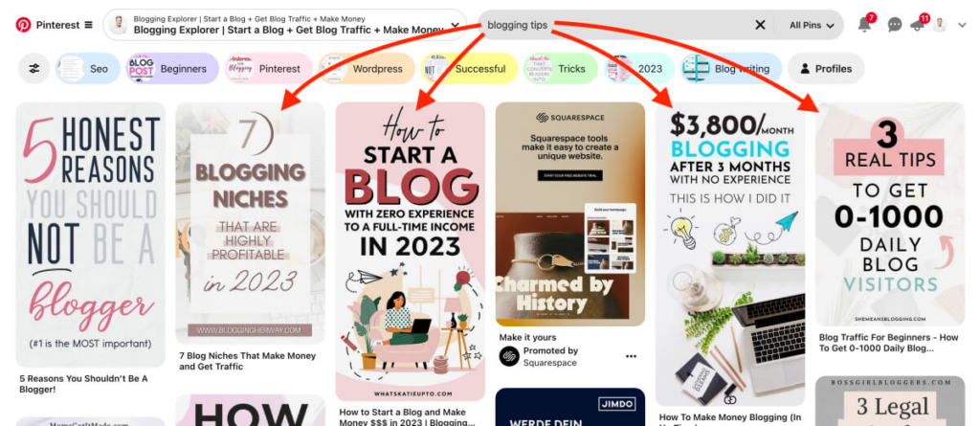
Task: Expand the All Pins dropdown
Action: (x=812, y=25)
